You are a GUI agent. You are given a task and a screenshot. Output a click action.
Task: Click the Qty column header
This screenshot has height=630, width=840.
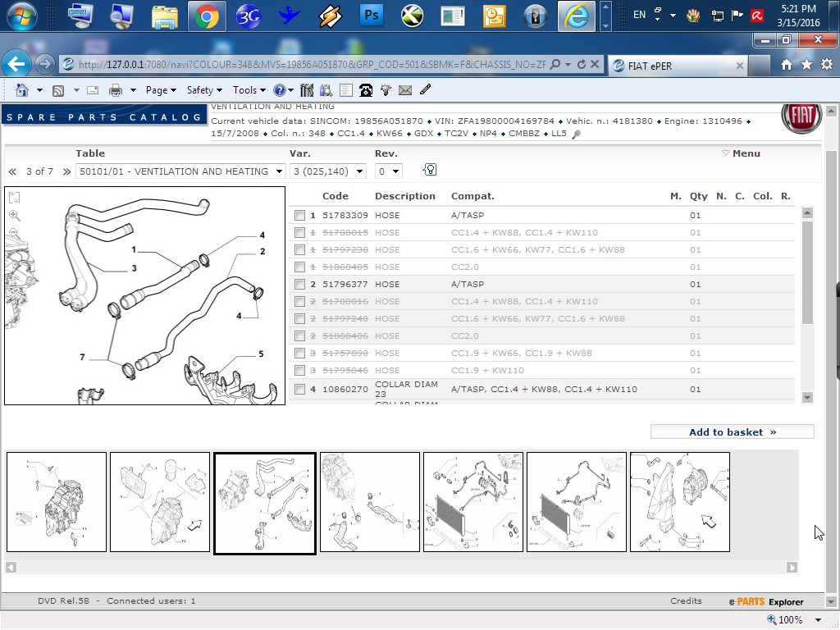click(x=698, y=196)
